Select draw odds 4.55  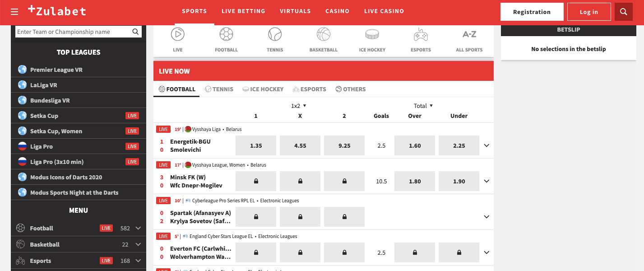300,145
